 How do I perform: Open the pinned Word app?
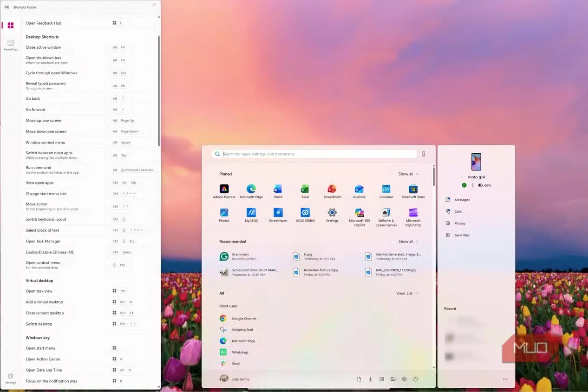(278, 191)
